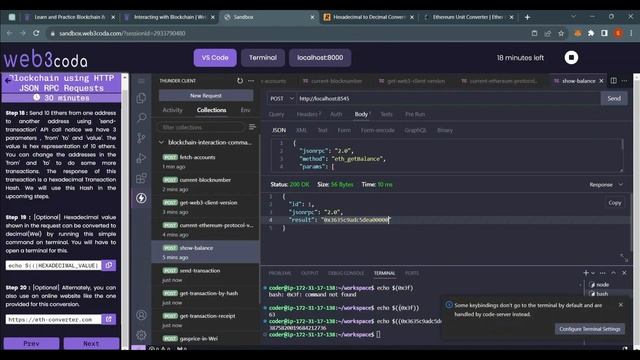Open the Explorer icon in the activity bar
This screenshot has height=360, width=640.
point(141,98)
